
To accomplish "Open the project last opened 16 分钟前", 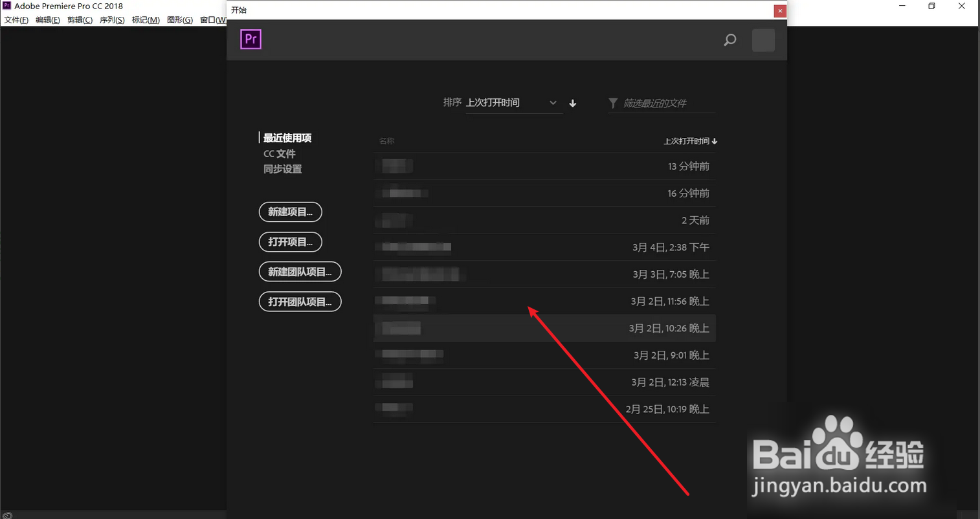I will click(544, 193).
